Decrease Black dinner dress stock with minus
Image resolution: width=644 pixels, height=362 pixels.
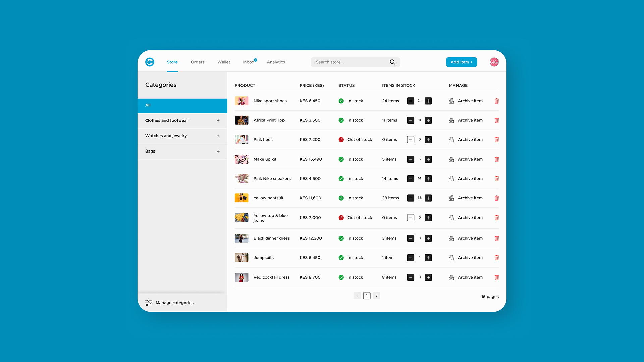[411, 238]
